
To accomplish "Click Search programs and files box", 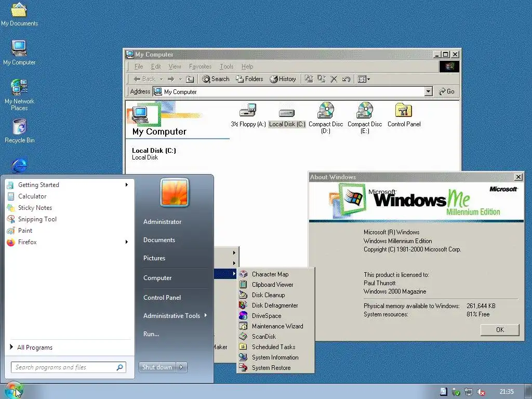I will (x=69, y=367).
